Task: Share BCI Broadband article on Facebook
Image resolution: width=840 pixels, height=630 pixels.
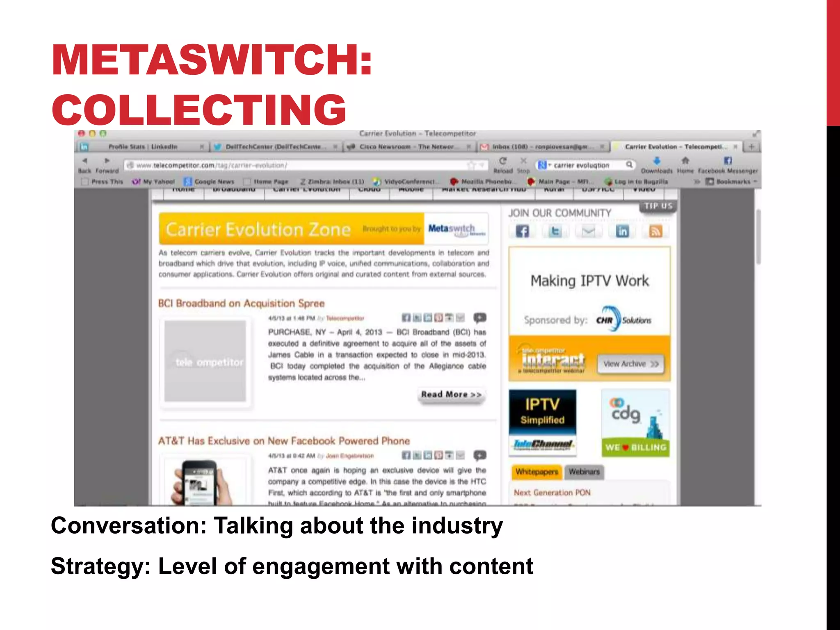Action: click(406, 317)
